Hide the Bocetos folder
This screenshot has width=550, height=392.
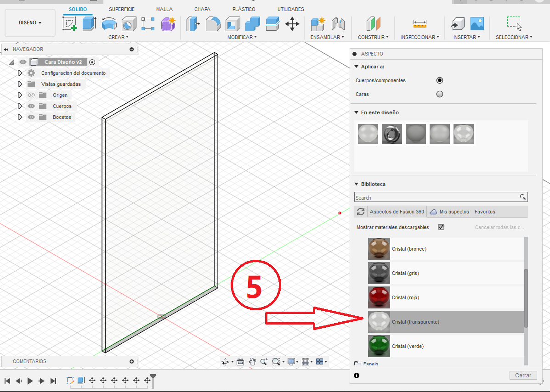pos(31,117)
